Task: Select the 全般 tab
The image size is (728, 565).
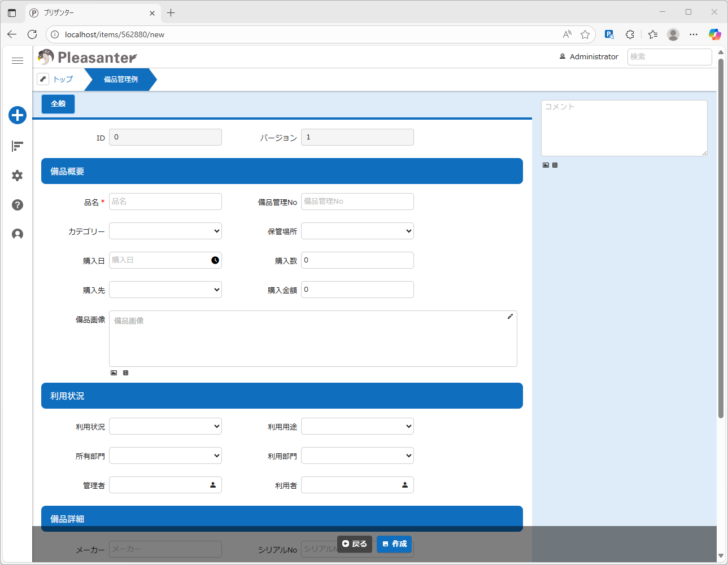Action: tap(58, 104)
